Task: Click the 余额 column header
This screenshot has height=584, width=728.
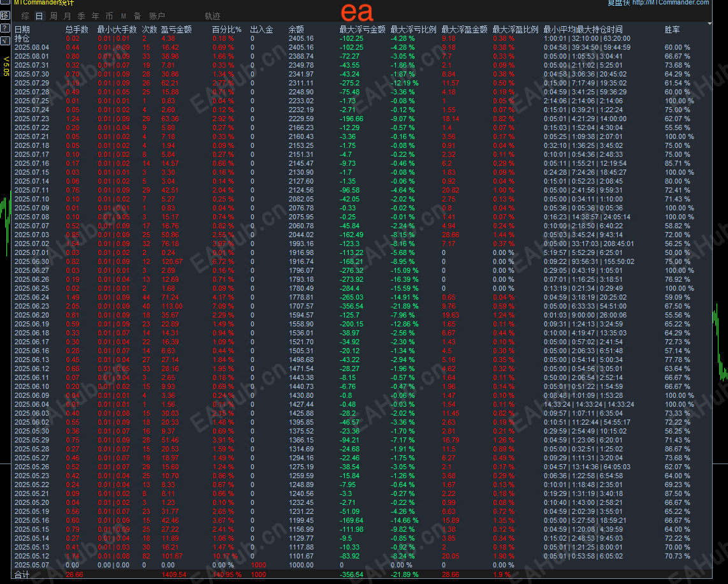Action: tap(296, 29)
